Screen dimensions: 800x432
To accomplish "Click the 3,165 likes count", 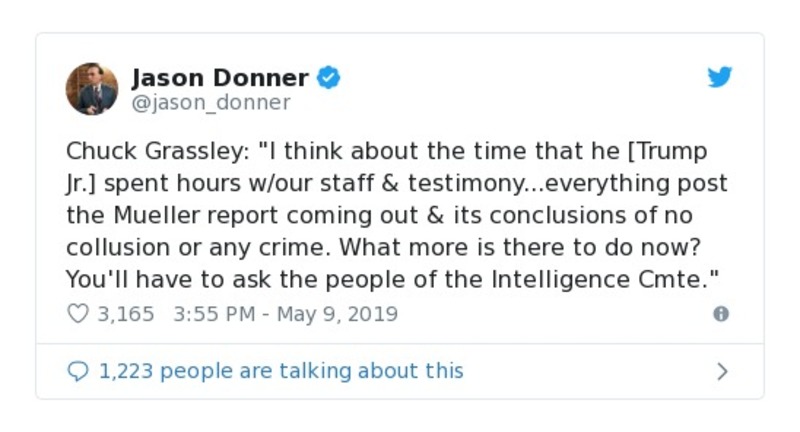I will [126, 314].
